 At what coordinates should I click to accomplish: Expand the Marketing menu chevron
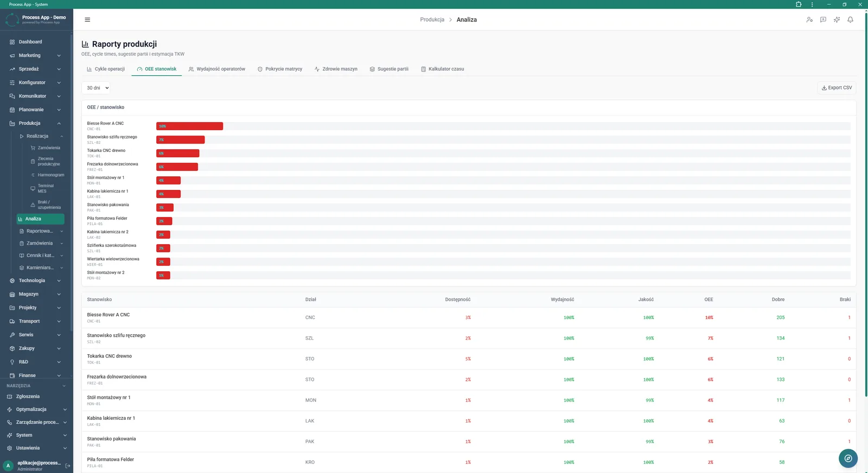(x=59, y=55)
